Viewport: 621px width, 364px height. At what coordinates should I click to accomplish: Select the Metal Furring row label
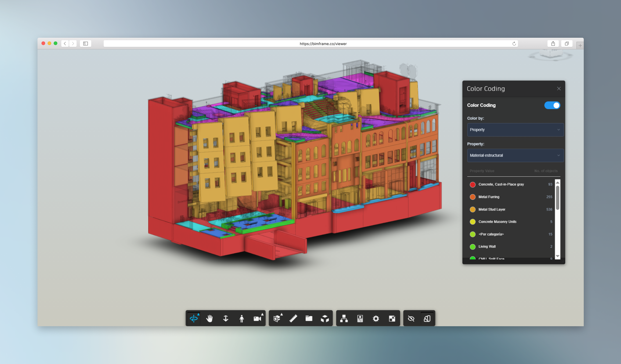point(489,197)
